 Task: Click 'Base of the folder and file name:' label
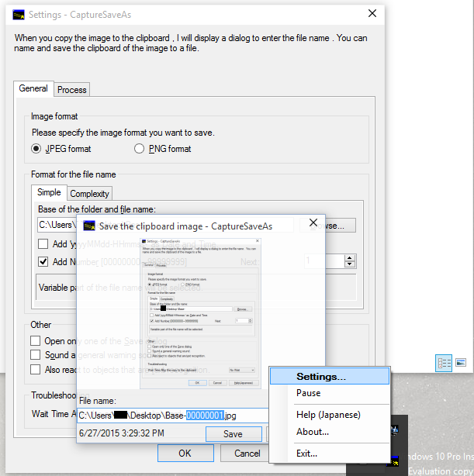[x=97, y=209]
